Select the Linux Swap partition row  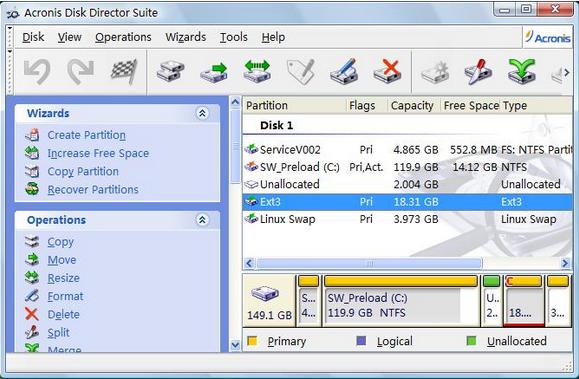[x=407, y=219]
